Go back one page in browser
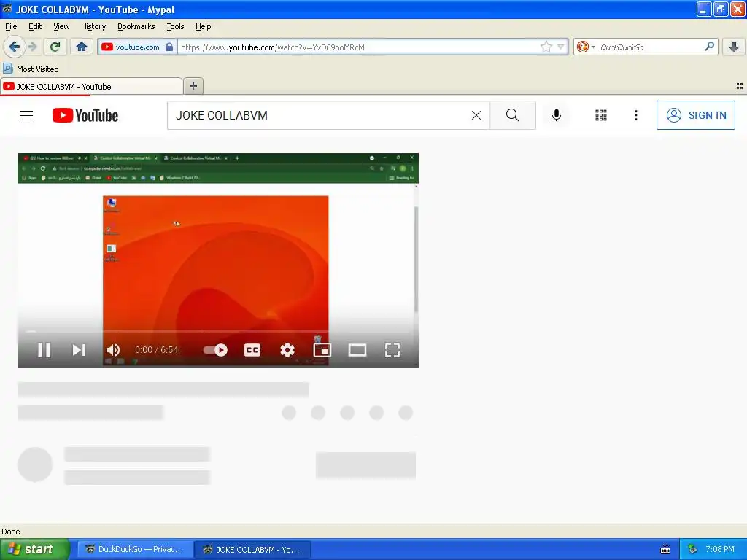Screen dimensions: 747x560 point(14,47)
